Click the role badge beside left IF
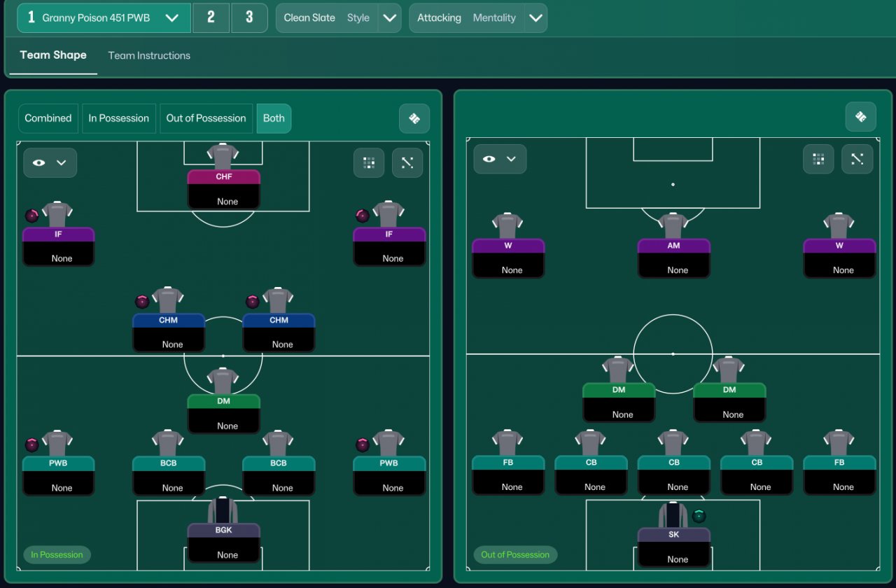This screenshot has height=588, width=896. click(x=31, y=216)
